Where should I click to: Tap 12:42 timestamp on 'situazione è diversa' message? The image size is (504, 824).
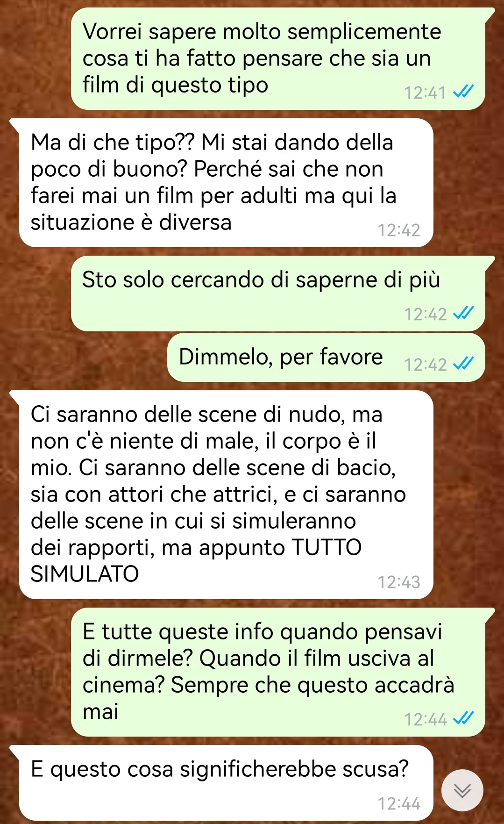click(399, 230)
